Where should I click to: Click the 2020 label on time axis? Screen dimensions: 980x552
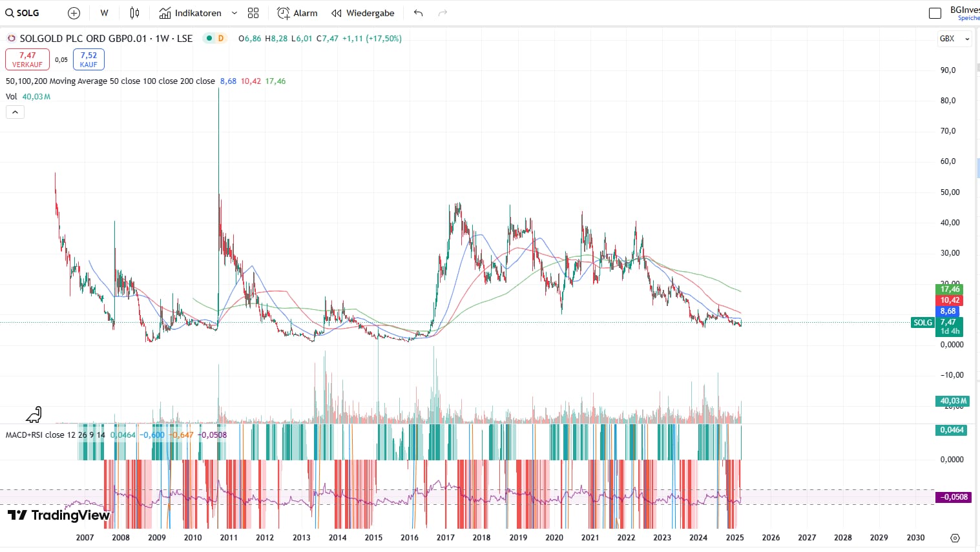tap(554, 538)
